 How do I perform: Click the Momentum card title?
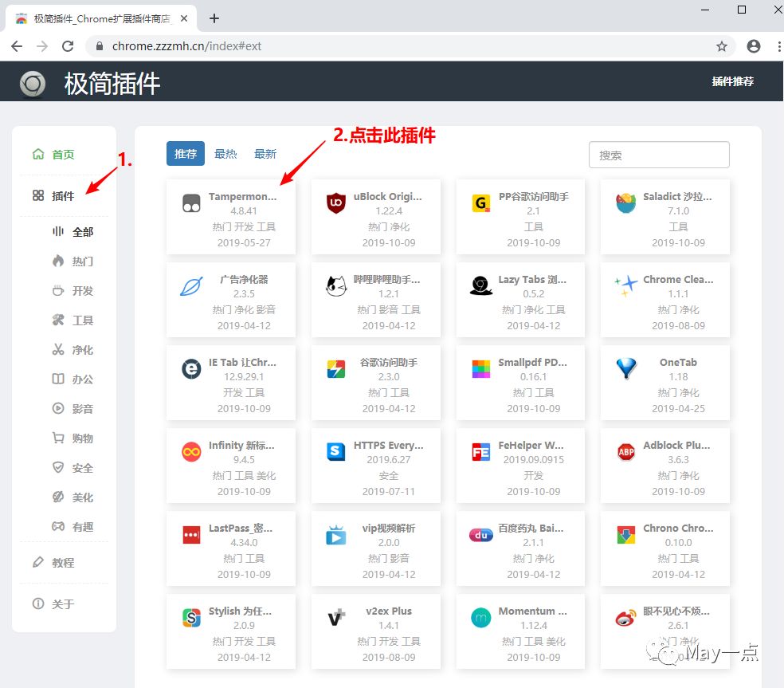tap(533, 611)
